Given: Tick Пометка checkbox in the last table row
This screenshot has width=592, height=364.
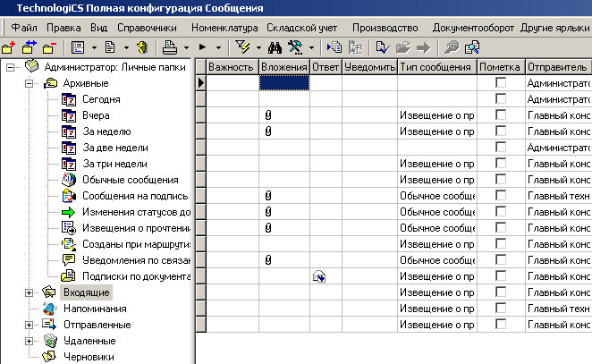Looking at the screenshot, I should [501, 325].
